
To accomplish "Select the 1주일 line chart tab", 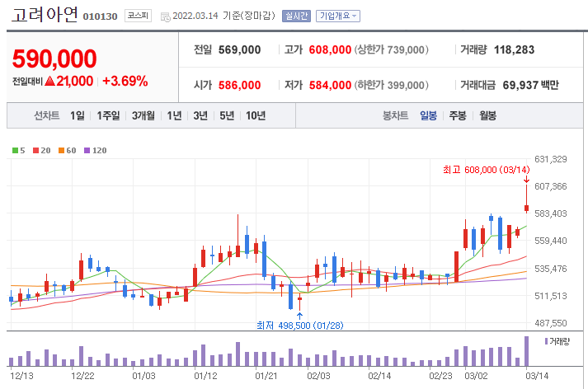I will point(108,115).
